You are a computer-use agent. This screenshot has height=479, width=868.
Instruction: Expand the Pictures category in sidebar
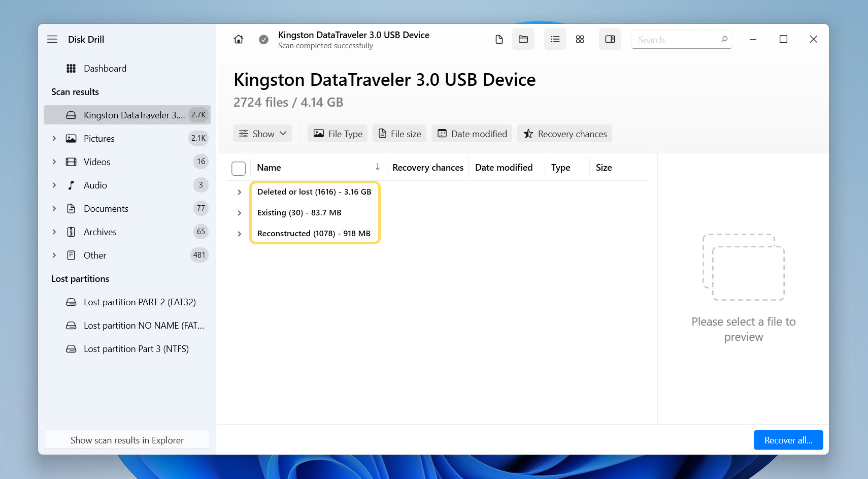54,139
